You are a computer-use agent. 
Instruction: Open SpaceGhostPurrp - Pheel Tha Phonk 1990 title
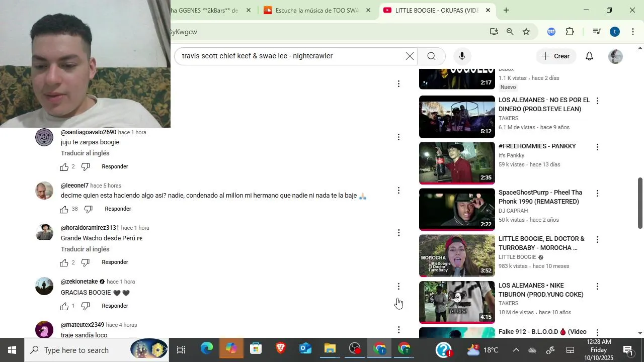click(540, 197)
